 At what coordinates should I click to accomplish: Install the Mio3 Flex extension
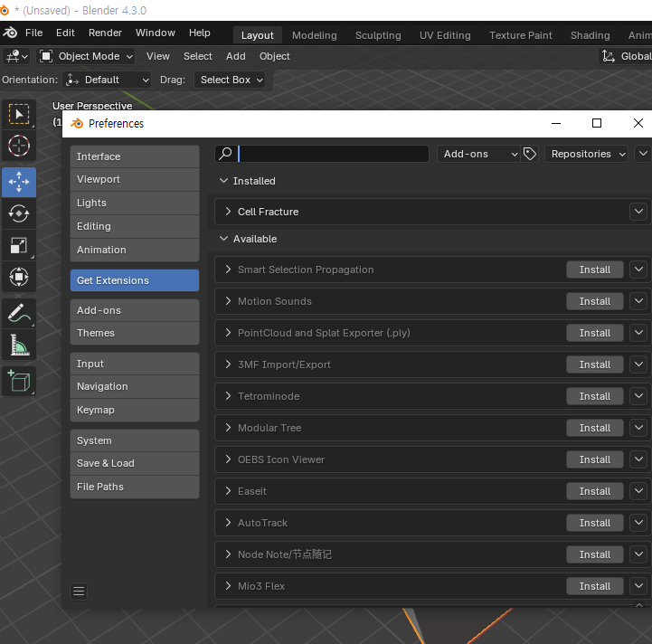[x=595, y=586]
